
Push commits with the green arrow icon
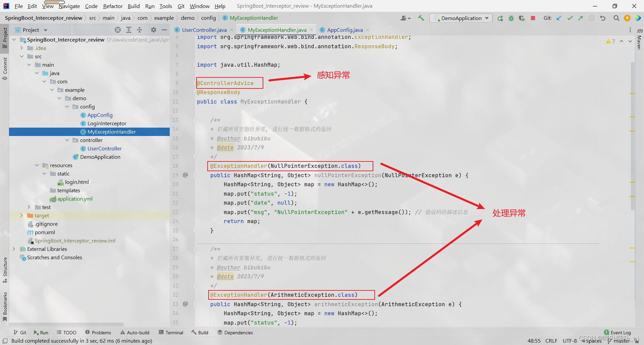581,18
